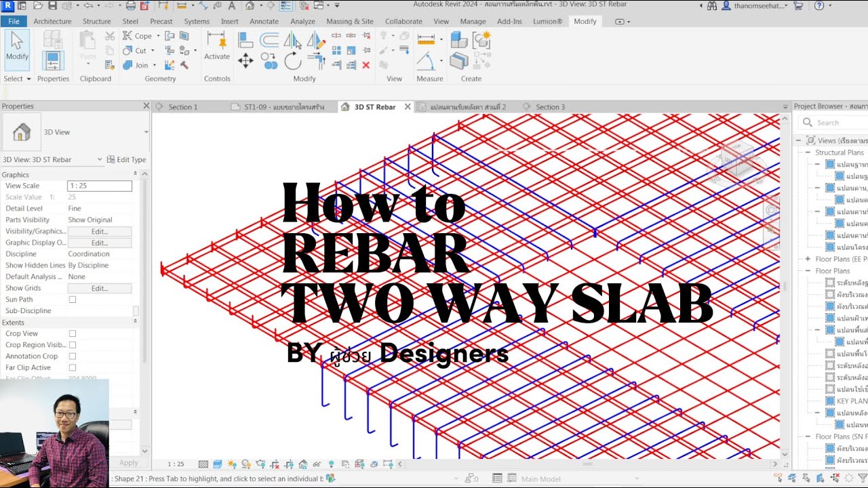Image resolution: width=868 pixels, height=488 pixels.
Task: Click the Join geometry tool
Action: point(136,66)
